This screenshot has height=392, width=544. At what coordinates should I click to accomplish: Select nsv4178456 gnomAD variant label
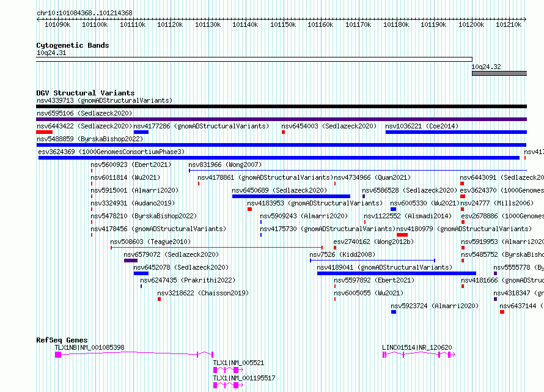coord(158,229)
